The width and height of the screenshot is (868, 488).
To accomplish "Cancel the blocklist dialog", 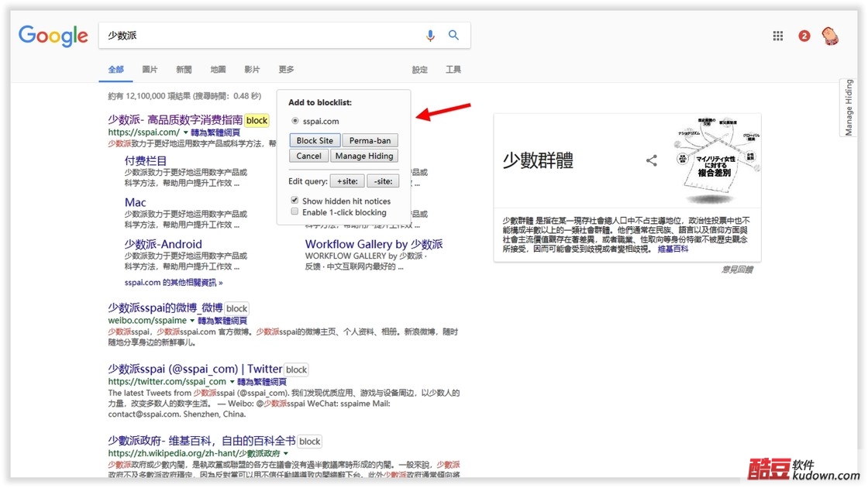I will [308, 156].
